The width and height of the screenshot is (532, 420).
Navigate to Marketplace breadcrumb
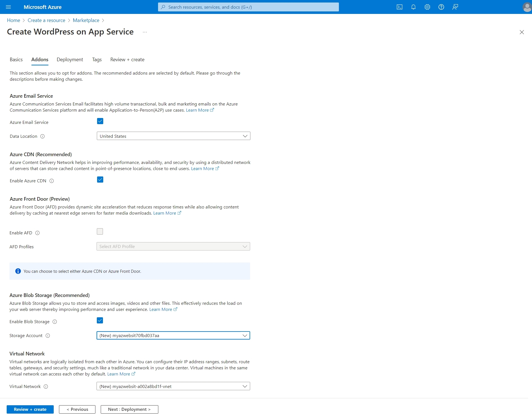(86, 20)
